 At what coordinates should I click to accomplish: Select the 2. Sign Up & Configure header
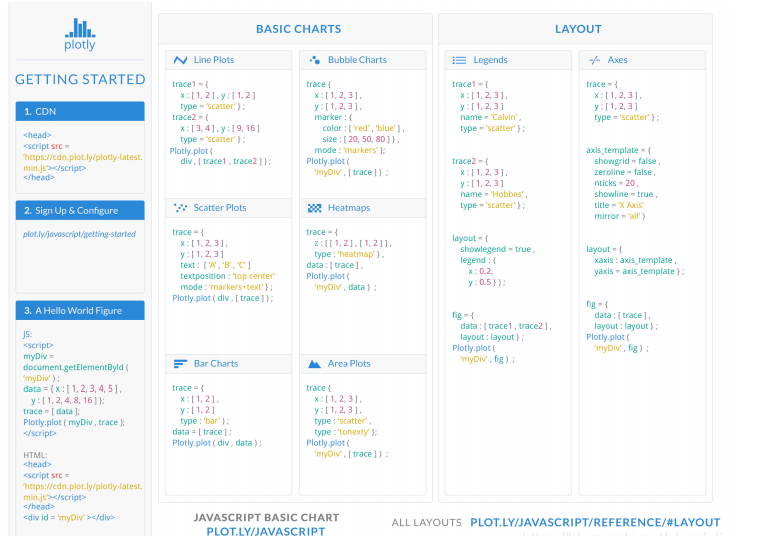pos(80,210)
